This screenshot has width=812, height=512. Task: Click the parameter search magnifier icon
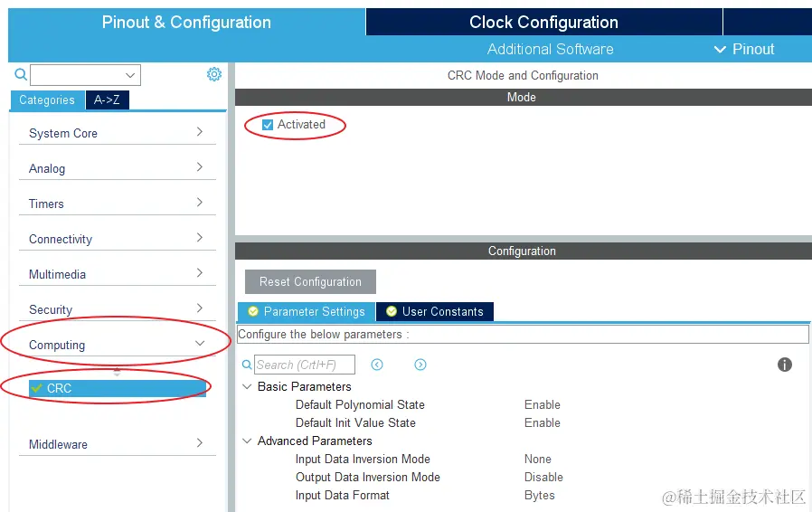(x=247, y=365)
